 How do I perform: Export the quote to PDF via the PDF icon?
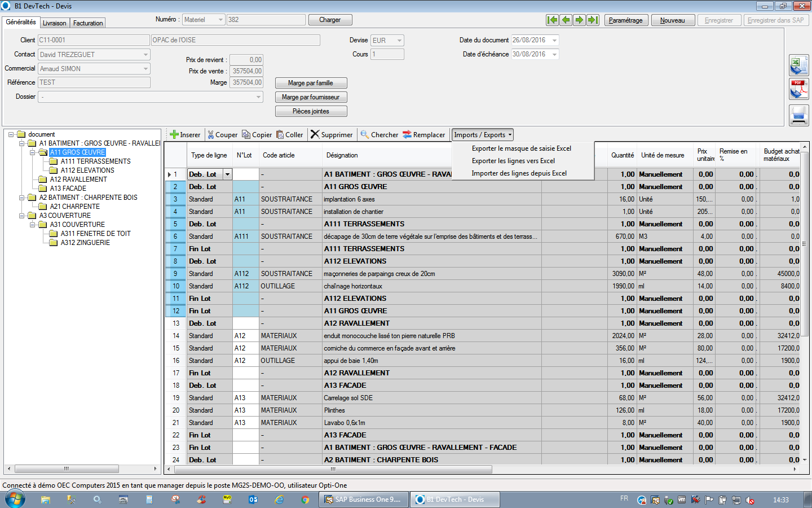(x=798, y=89)
